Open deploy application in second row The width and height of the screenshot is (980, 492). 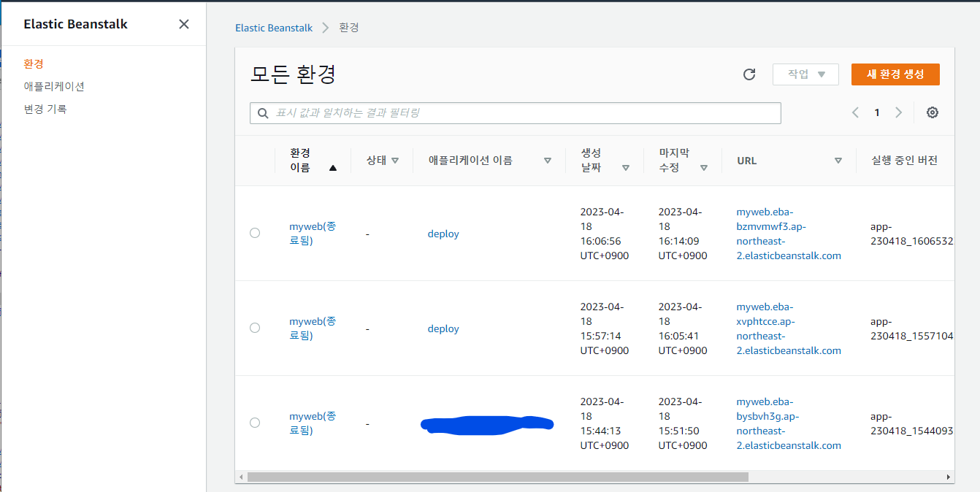pos(443,328)
